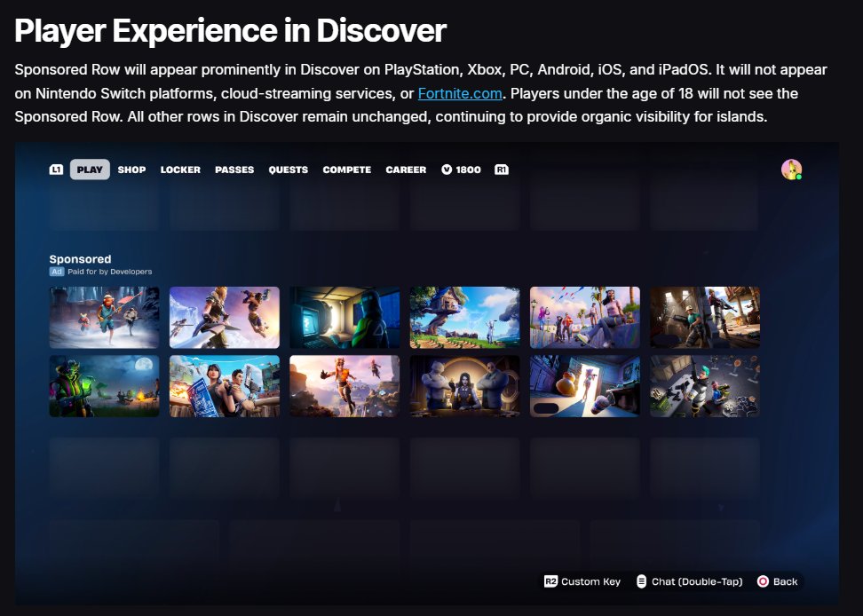Open the green glowing figure moonlit thumbnail

click(x=105, y=385)
